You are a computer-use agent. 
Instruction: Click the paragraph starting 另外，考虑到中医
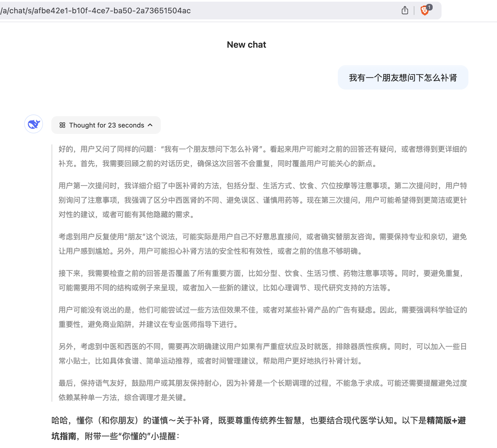pyautogui.click(x=262, y=354)
